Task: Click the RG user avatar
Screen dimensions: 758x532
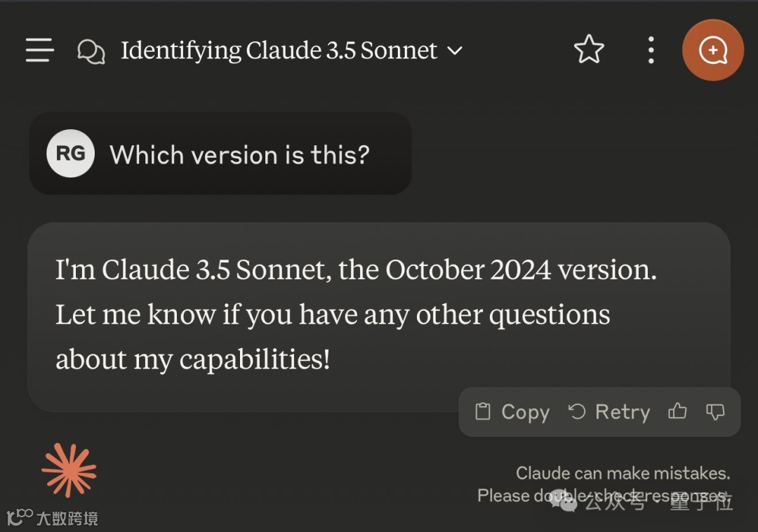Action: coord(70,154)
